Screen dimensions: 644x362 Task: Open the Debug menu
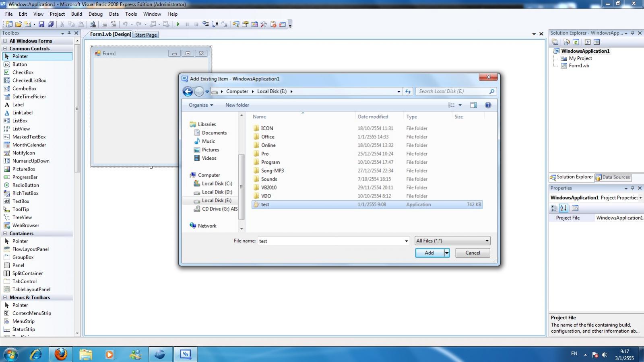click(95, 14)
